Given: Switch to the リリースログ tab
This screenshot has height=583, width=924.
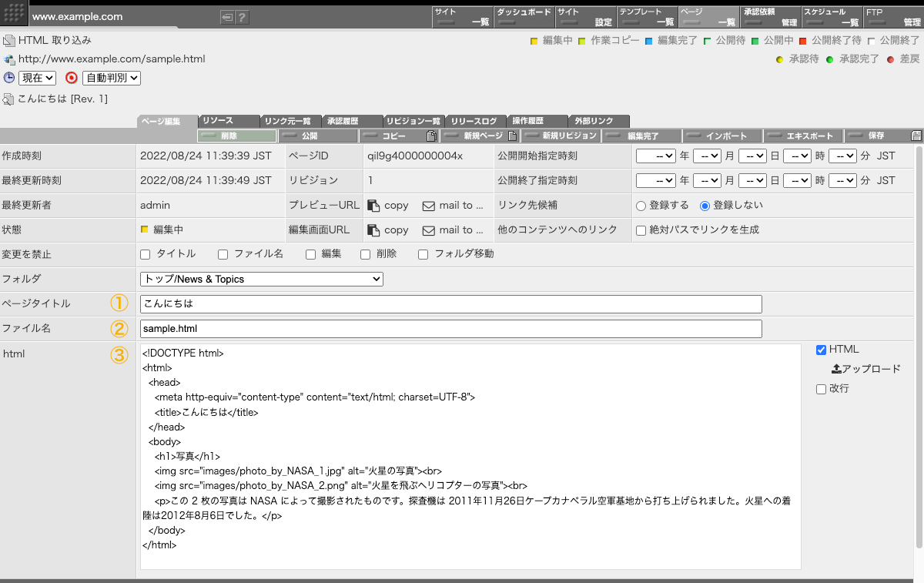Looking at the screenshot, I should click(x=476, y=121).
